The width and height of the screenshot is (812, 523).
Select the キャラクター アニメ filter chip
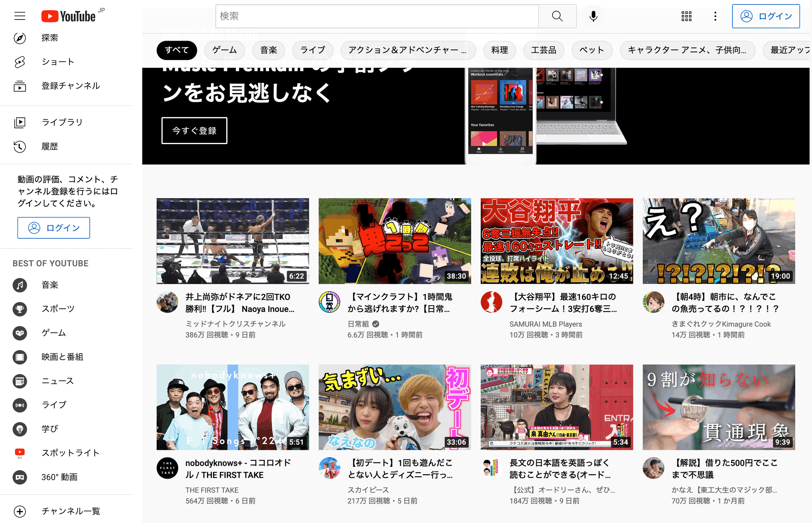[x=687, y=50]
